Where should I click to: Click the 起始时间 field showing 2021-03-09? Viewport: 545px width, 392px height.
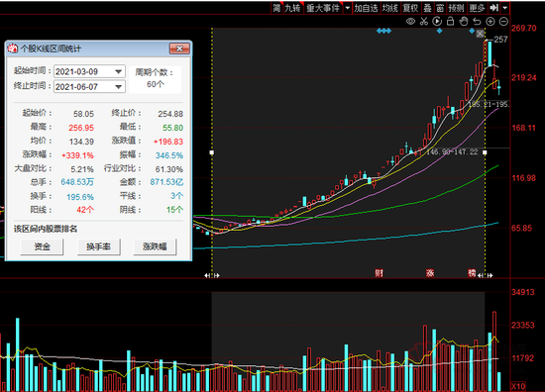89,71
